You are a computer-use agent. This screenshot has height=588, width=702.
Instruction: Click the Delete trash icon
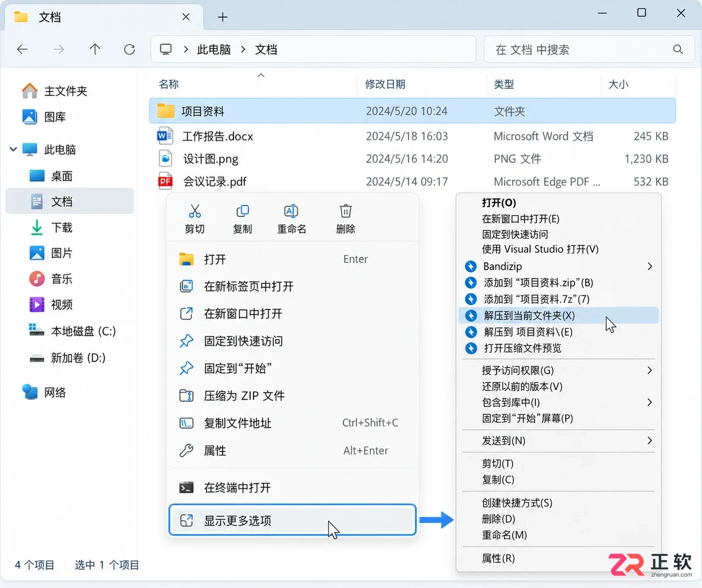[x=345, y=211]
